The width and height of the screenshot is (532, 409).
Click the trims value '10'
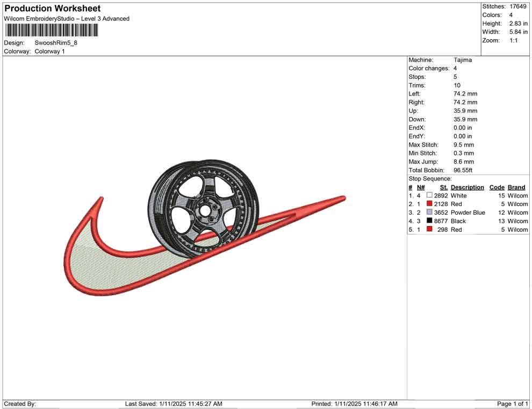click(457, 85)
